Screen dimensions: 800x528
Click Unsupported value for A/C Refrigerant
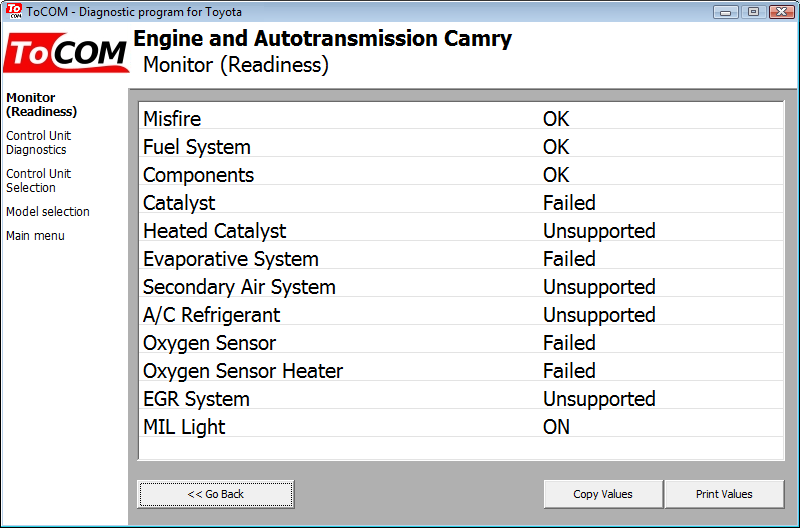coord(599,315)
